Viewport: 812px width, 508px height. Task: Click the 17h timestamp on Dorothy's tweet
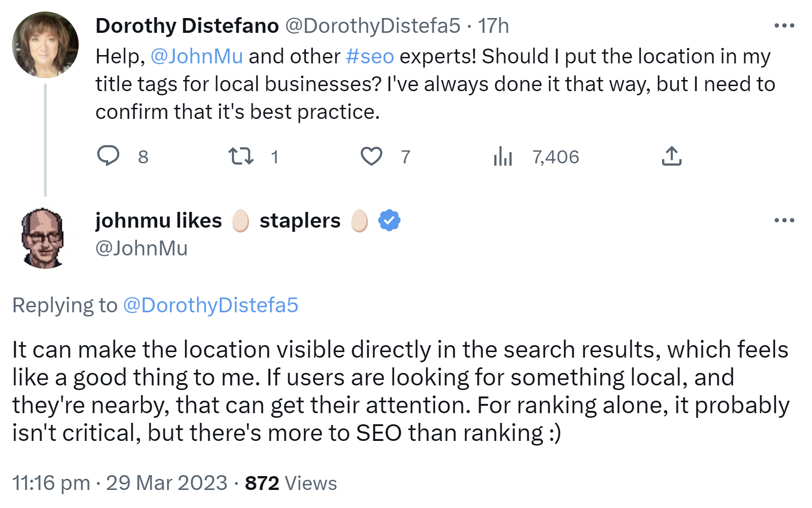(x=493, y=26)
